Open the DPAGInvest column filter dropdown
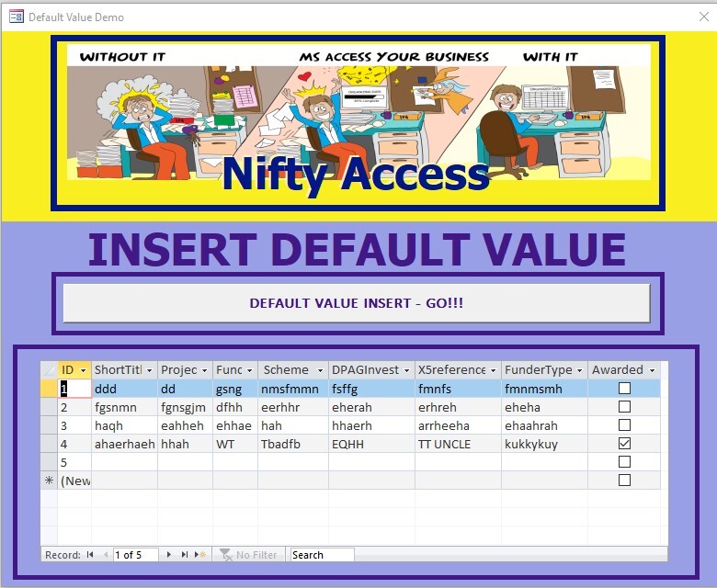The height and width of the screenshot is (588, 717). pyautogui.click(x=406, y=370)
